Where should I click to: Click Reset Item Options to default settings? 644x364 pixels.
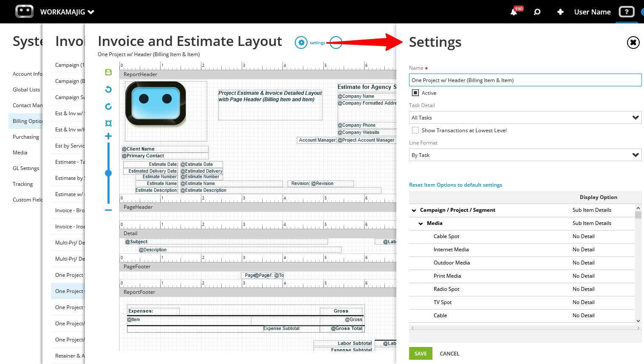[x=455, y=185]
